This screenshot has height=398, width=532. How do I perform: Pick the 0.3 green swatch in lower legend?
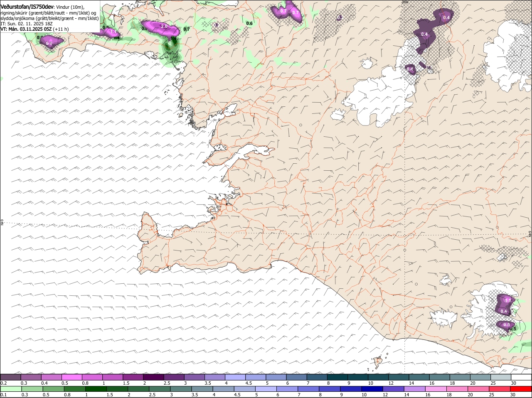click(32, 389)
